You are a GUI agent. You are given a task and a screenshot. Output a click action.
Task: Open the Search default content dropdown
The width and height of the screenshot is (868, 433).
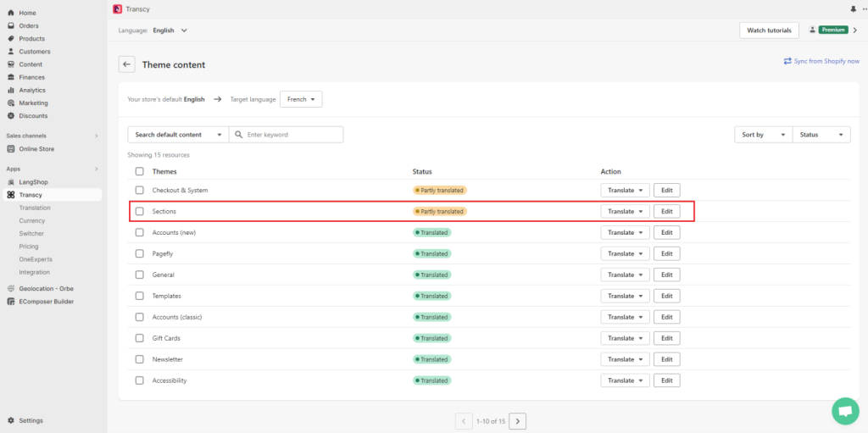(178, 135)
